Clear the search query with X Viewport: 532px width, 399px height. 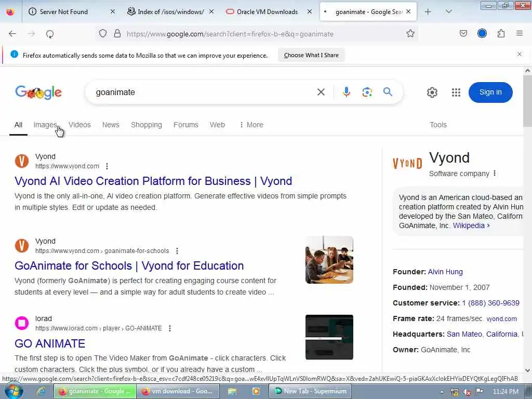tap(321, 92)
